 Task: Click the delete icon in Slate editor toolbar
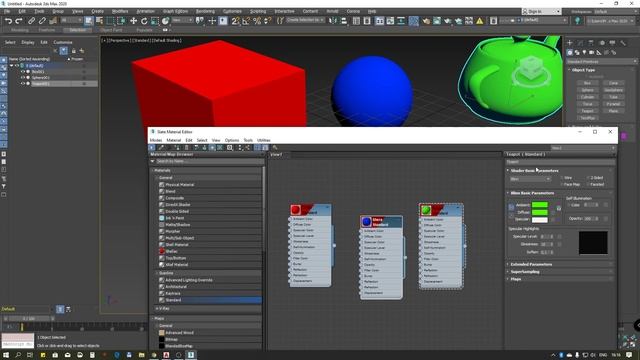click(x=187, y=148)
